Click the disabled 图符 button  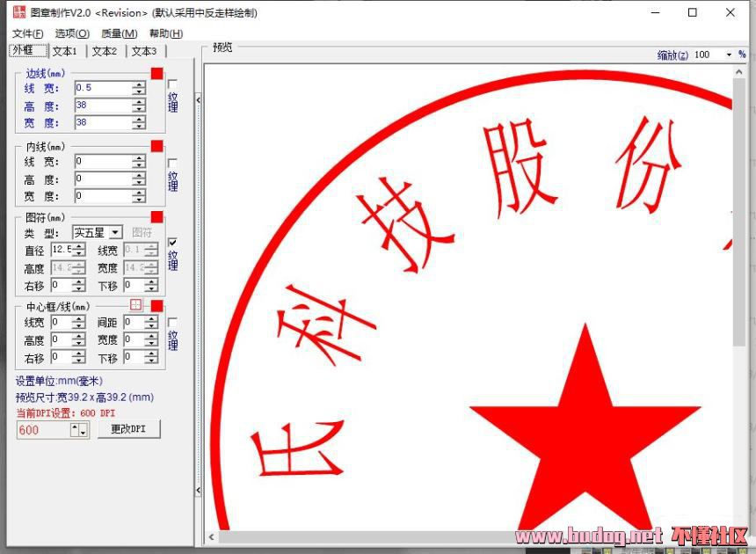click(142, 233)
